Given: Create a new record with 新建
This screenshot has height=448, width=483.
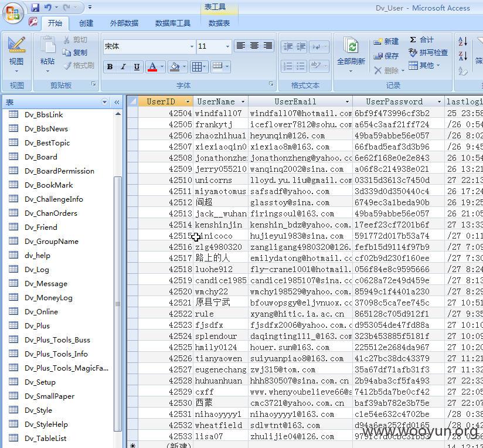Looking at the screenshot, I should coord(386,41).
